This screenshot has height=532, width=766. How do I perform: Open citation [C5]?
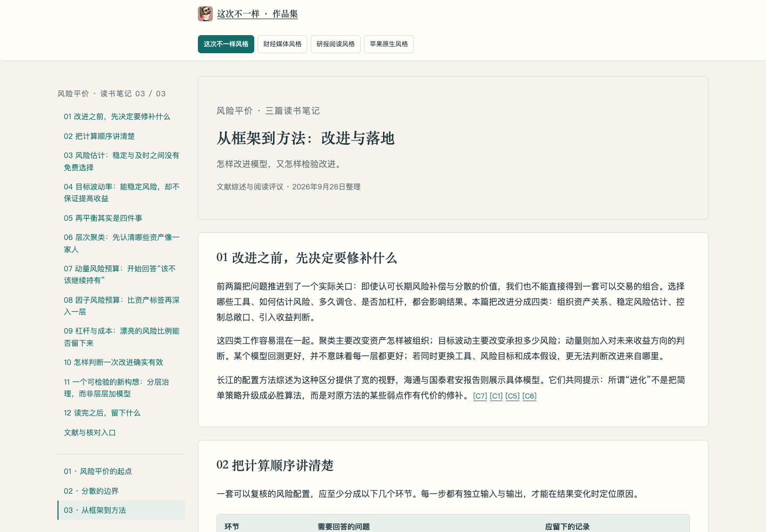(x=513, y=396)
